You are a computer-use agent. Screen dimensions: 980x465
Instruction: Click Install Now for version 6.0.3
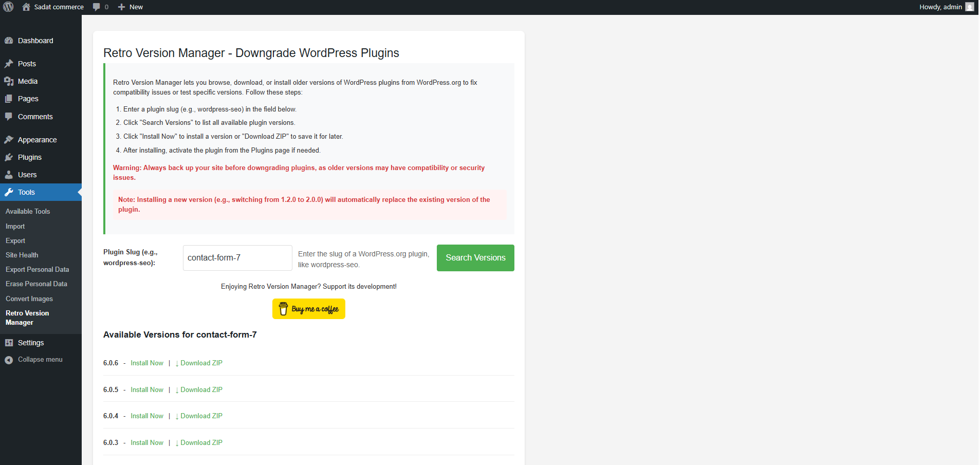click(147, 442)
